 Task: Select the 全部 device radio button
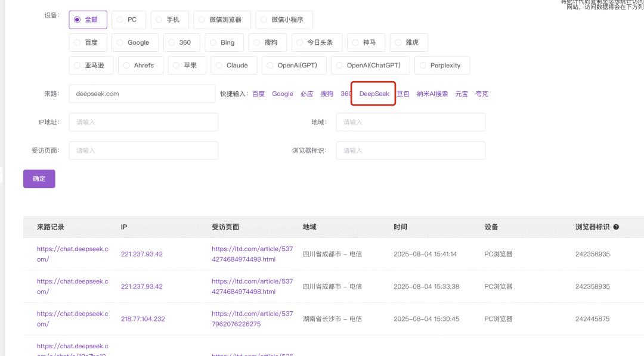click(88, 20)
